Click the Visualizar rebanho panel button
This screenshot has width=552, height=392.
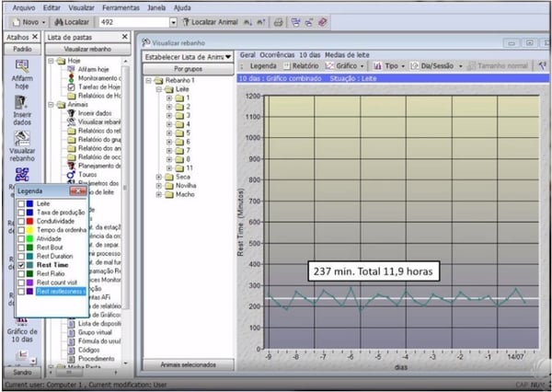[87, 49]
